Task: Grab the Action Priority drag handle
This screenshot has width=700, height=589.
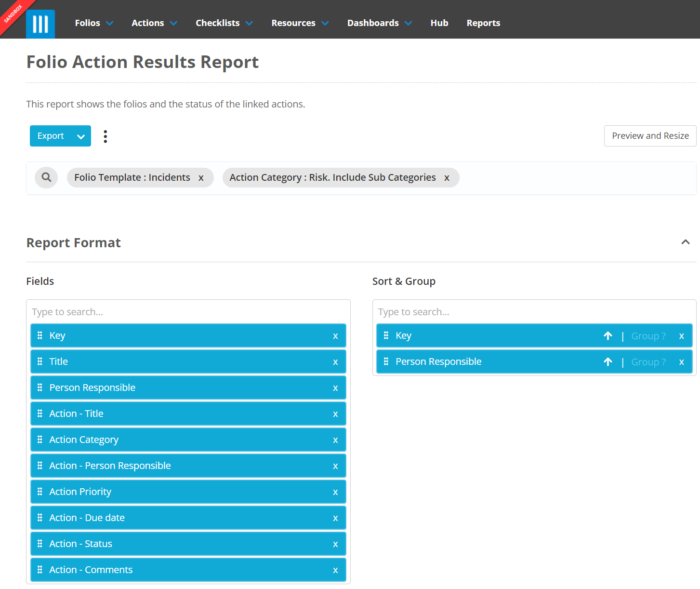Action: click(40, 492)
